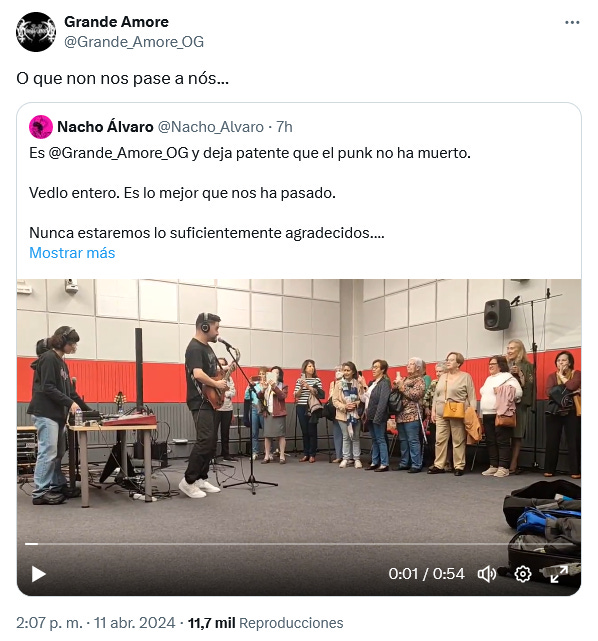Click the @Nacho_Alvaro handle
Screen dimensions: 598x641
coord(211,127)
